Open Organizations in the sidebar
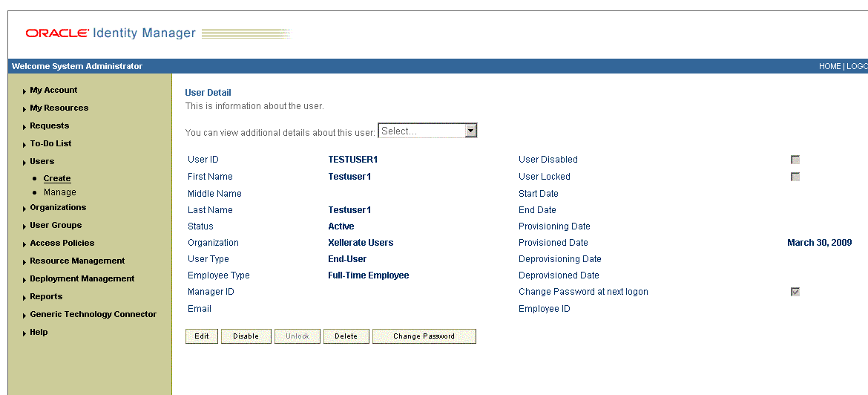868x395 pixels. 58,207
